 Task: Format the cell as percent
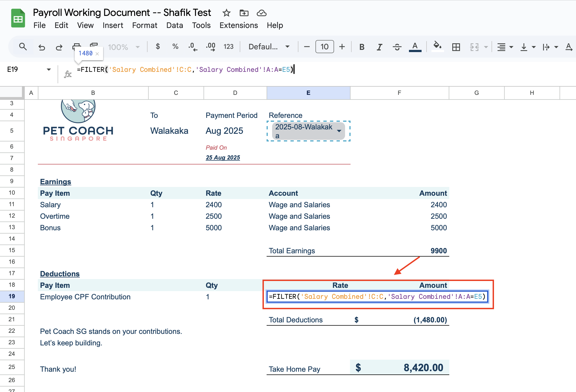point(175,47)
